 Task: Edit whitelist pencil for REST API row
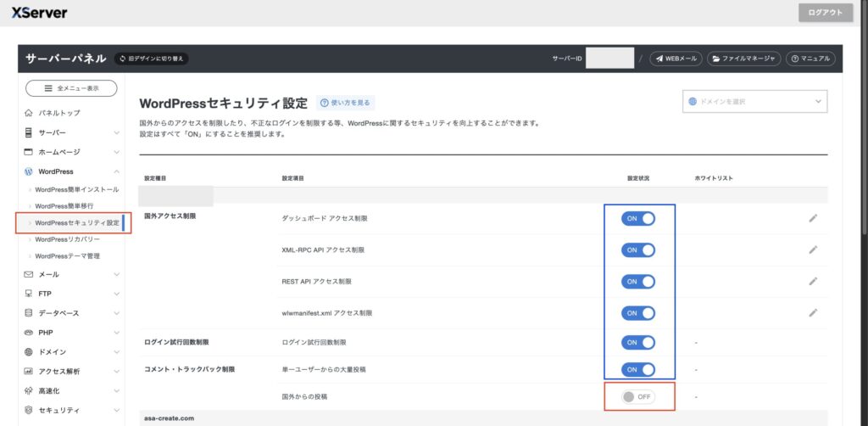[813, 282]
